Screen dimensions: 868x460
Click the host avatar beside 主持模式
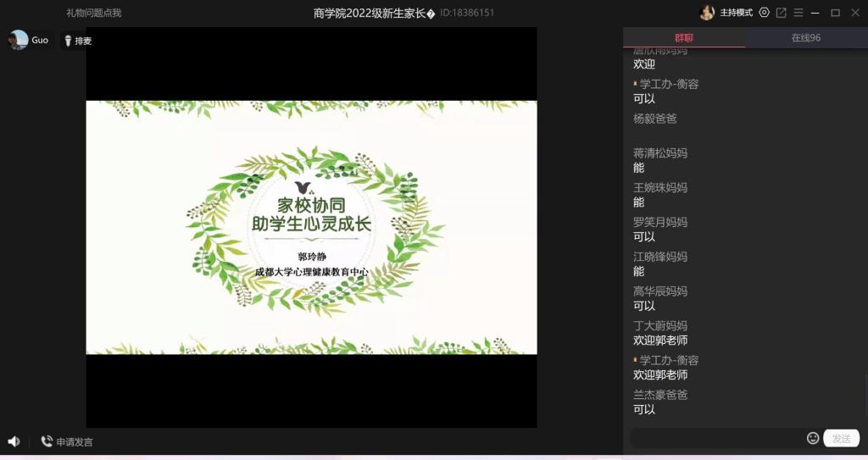click(x=707, y=12)
